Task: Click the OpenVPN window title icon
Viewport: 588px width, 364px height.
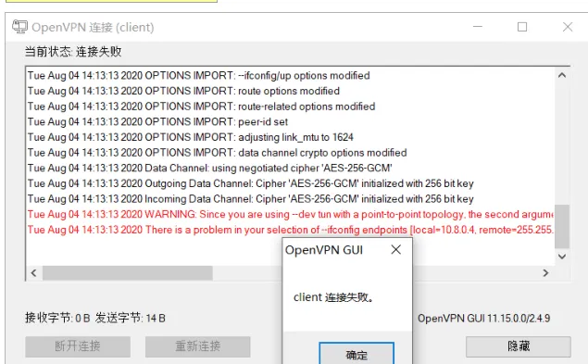Action: pyautogui.click(x=19, y=27)
